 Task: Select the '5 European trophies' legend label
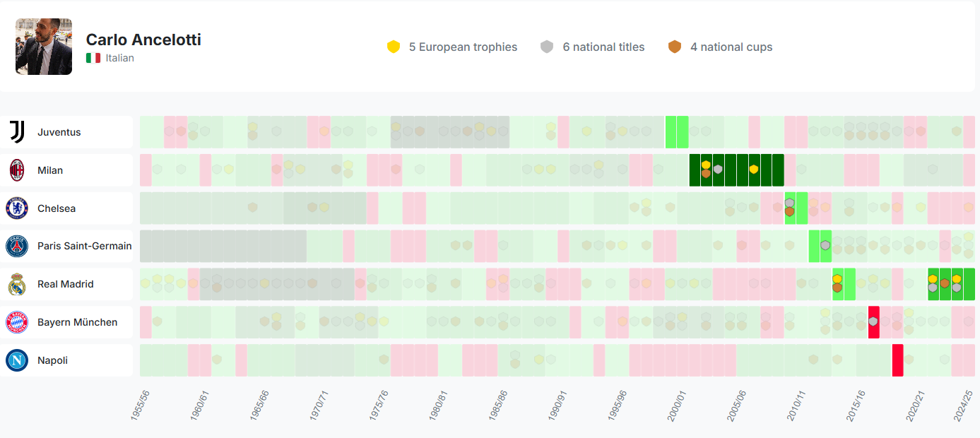click(x=463, y=47)
